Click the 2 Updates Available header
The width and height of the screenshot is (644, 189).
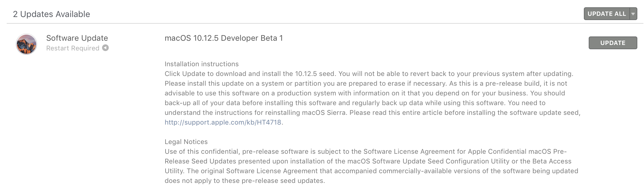tap(51, 14)
